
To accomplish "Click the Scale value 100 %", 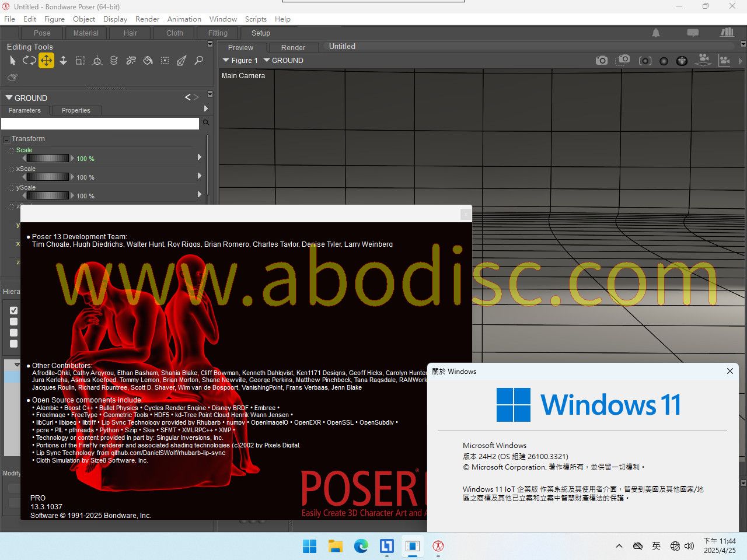I will click(85, 159).
